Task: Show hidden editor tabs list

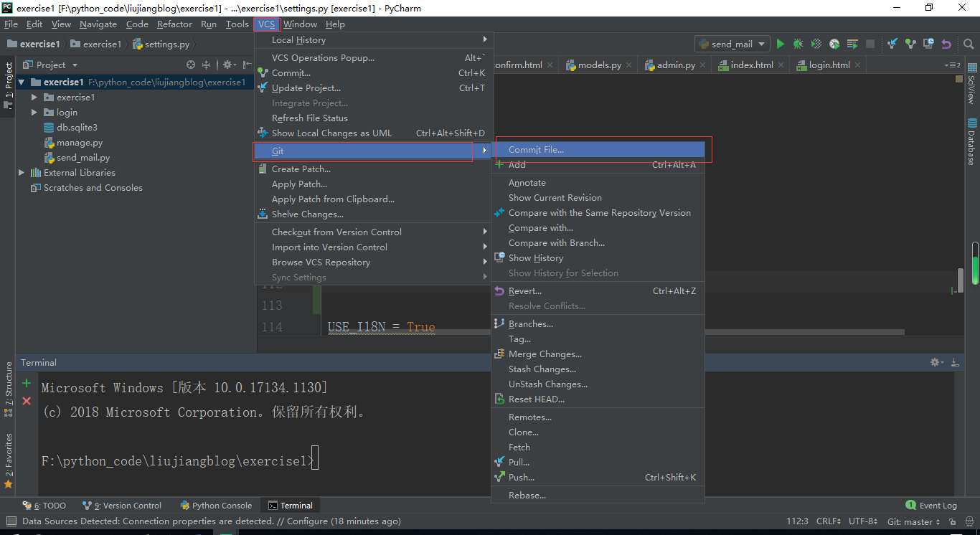Action: (953, 65)
